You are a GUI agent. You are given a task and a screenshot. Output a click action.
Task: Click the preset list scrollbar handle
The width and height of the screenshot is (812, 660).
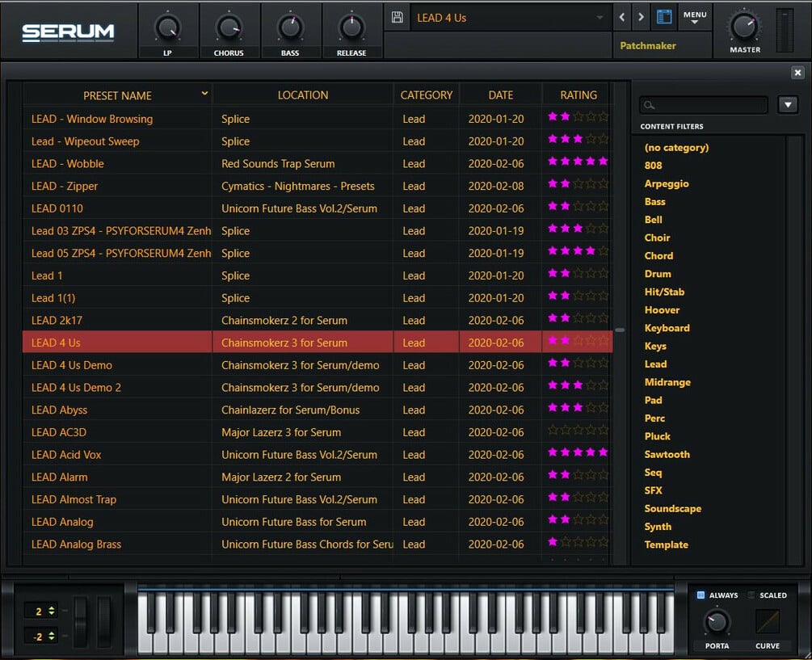(620, 330)
